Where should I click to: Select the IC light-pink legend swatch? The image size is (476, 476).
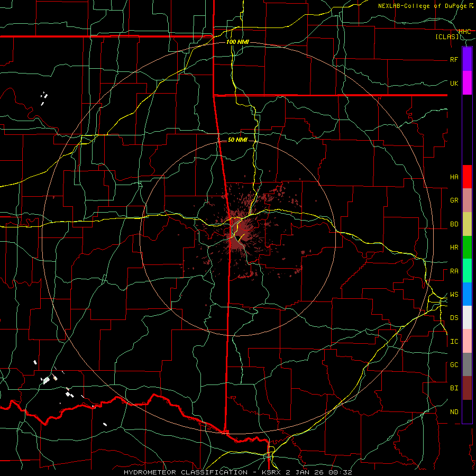(467, 341)
